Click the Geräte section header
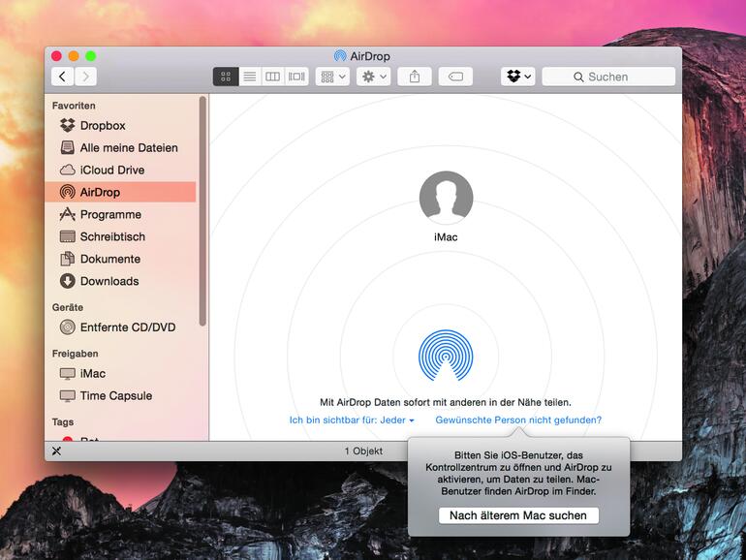The width and height of the screenshot is (746, 560). 68,307
